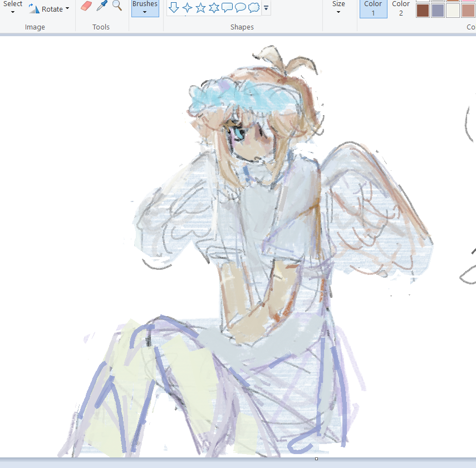Click the Shapes group label
Viewport: 476px width, 468px height.
[242, 27]
